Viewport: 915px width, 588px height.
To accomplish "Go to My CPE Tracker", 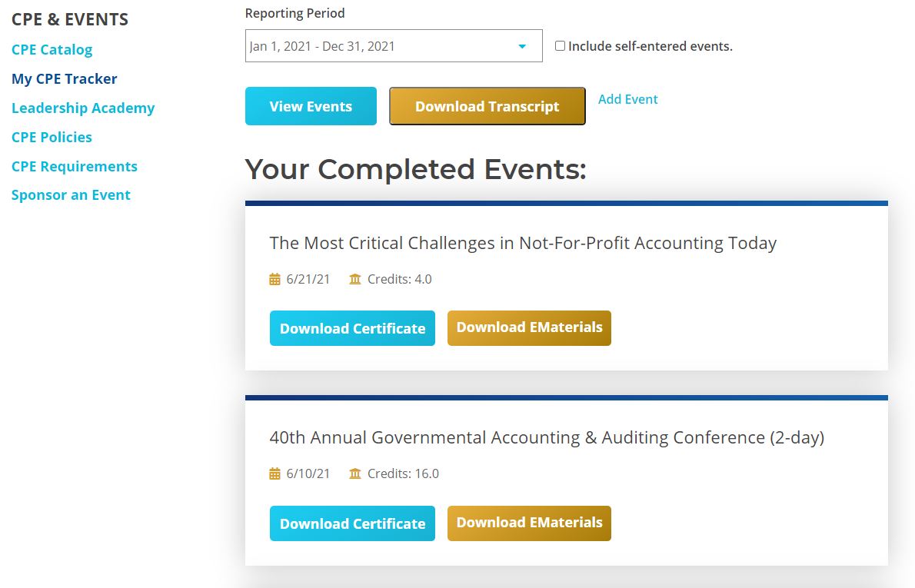I will [64, 78].
